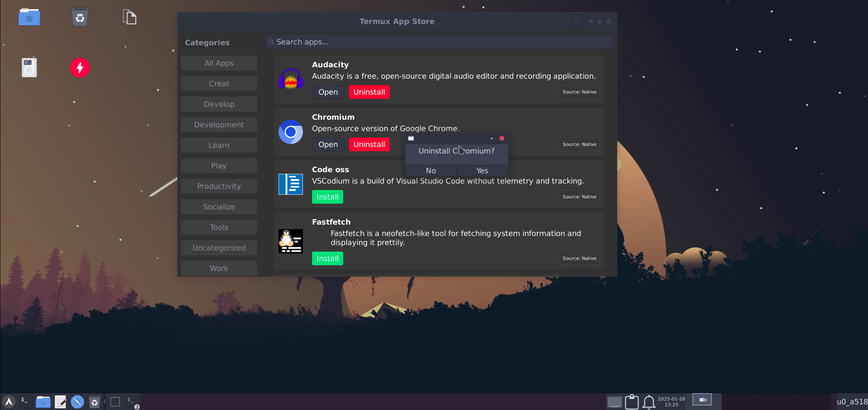Choose No in the Uninstall Chromium dialog

431,171
